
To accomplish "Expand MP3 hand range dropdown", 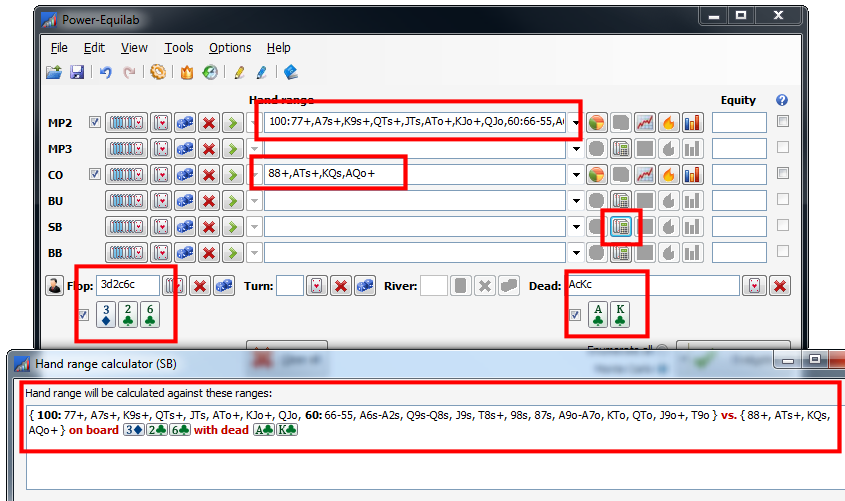I will (x=576, y=149).
